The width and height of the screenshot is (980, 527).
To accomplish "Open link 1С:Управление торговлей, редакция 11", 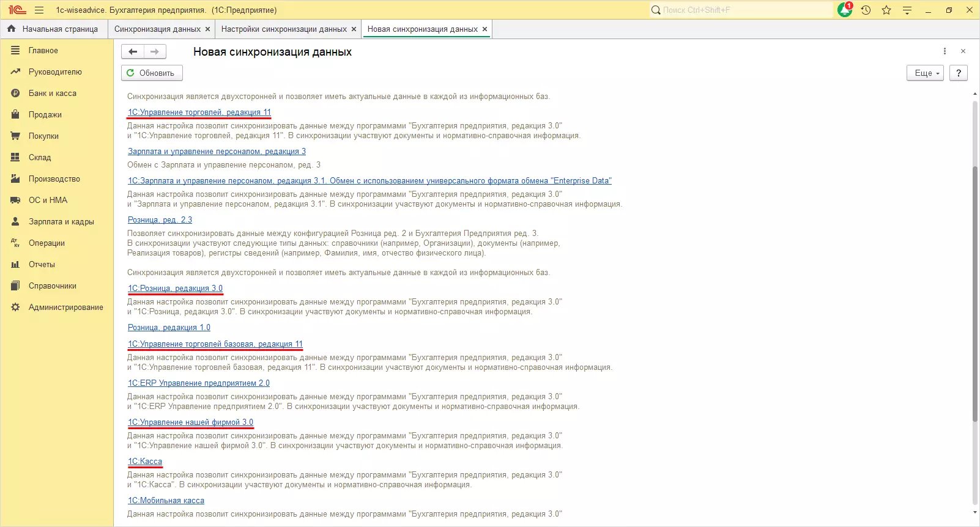I will click(x=199, y=112).
